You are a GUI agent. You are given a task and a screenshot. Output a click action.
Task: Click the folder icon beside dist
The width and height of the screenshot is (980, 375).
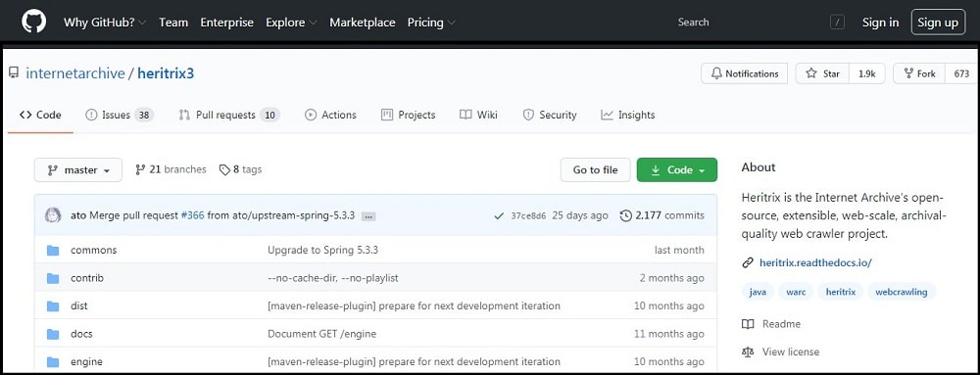tap(53, 306)
